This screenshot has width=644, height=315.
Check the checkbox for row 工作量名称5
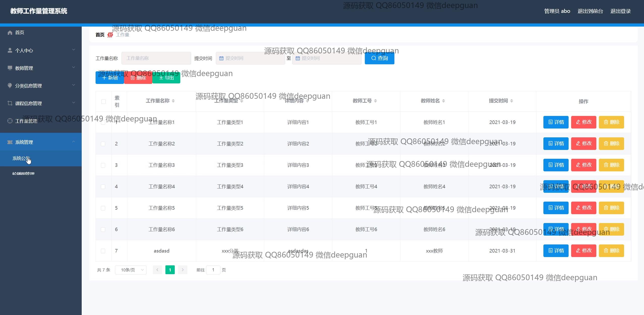[103, 208]
